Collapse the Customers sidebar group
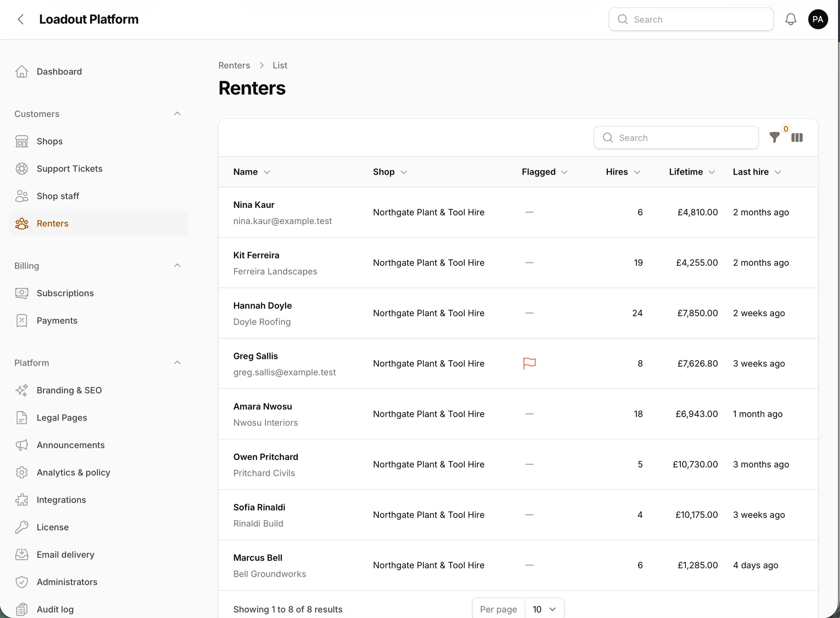 click(177, 114)
